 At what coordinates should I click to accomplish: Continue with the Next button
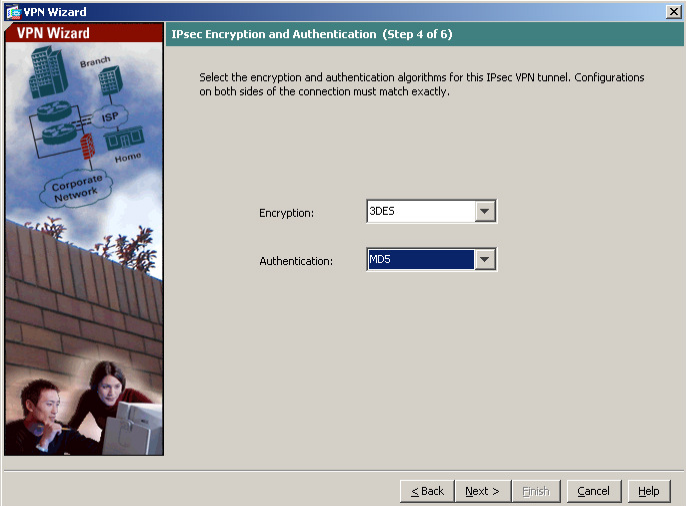pos(483,491)
